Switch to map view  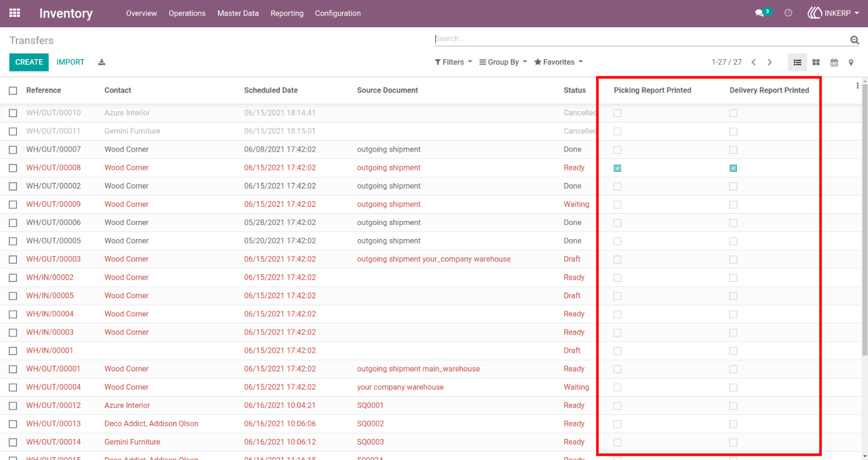click(x=851, y=62)
